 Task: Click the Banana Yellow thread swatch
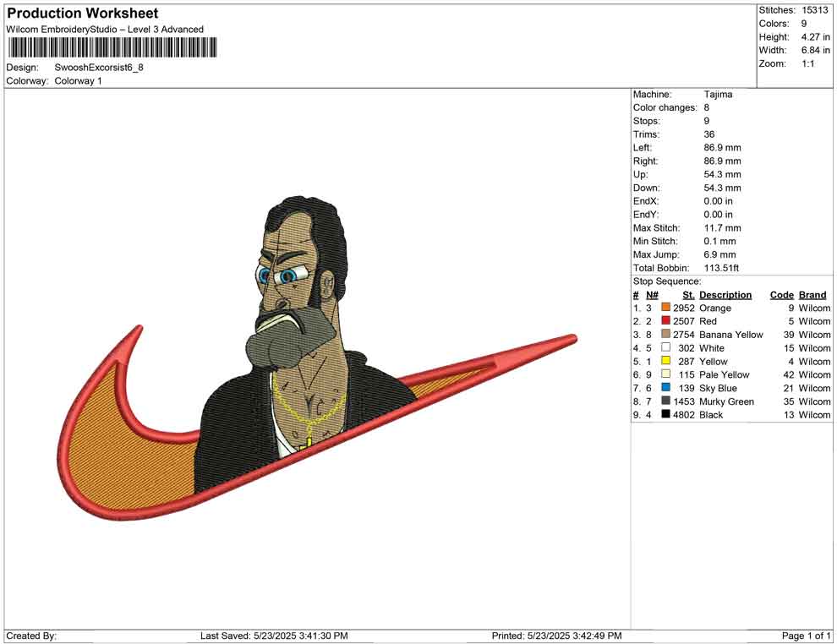pos(665,334)
